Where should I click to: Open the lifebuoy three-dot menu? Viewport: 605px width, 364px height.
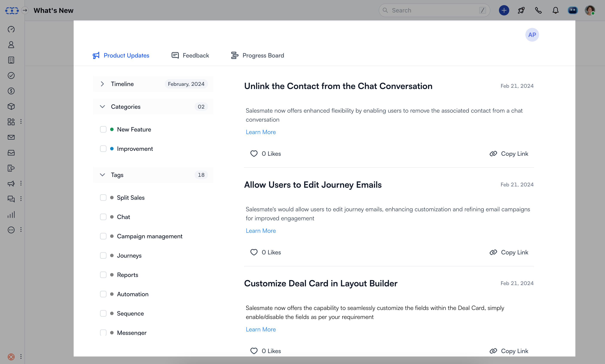click(21, 356)
